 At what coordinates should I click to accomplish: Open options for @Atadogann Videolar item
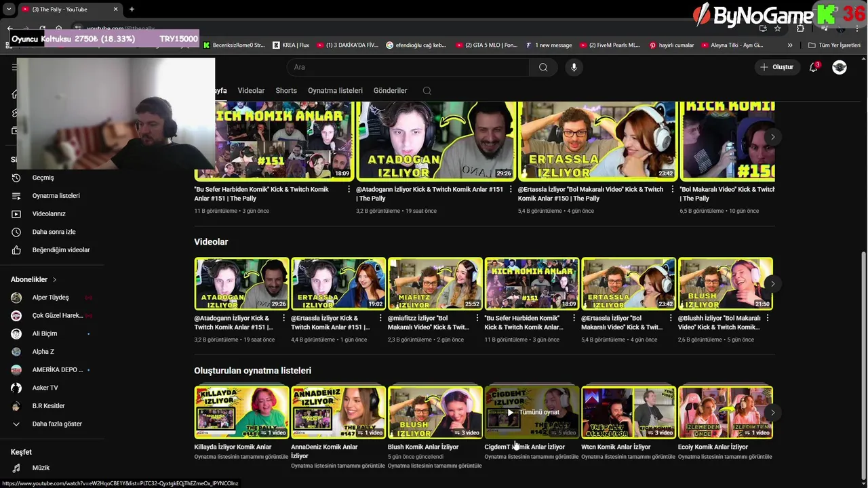tap(283, 319)
